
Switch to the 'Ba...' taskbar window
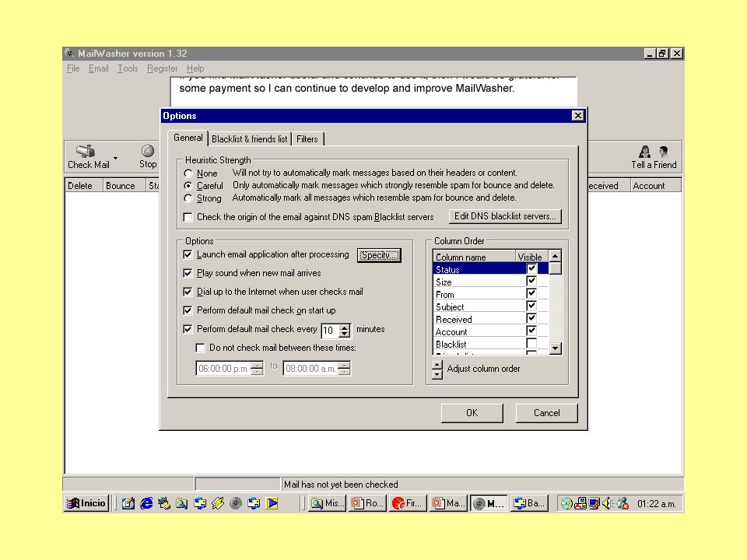[529, 503]
